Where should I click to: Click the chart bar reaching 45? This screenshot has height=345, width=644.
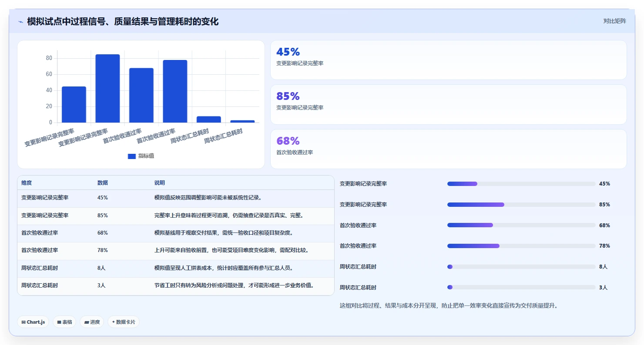pyautogui.click(x=74, y=105)
